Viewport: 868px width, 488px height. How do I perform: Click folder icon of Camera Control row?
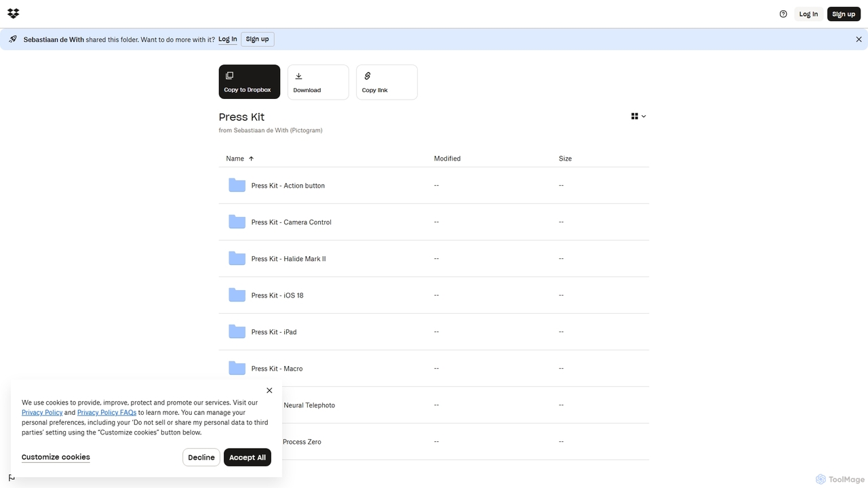(x=237, y=222)
